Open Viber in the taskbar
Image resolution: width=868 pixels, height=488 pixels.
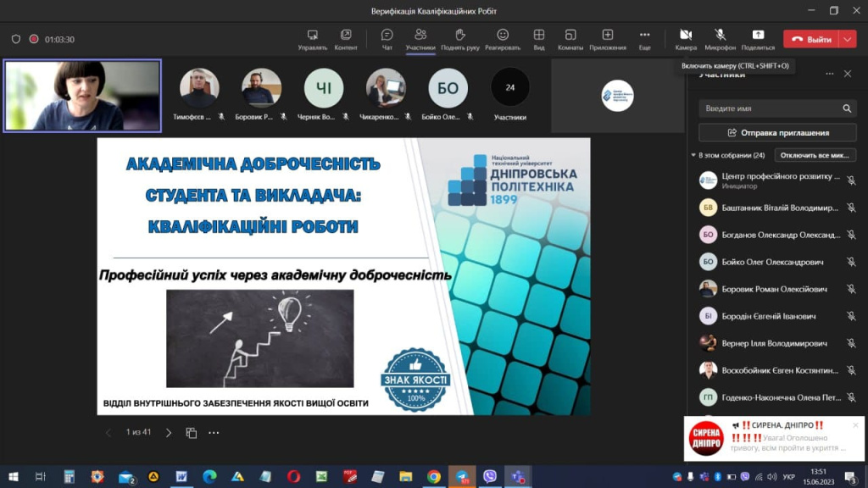(x=489, y=476)
